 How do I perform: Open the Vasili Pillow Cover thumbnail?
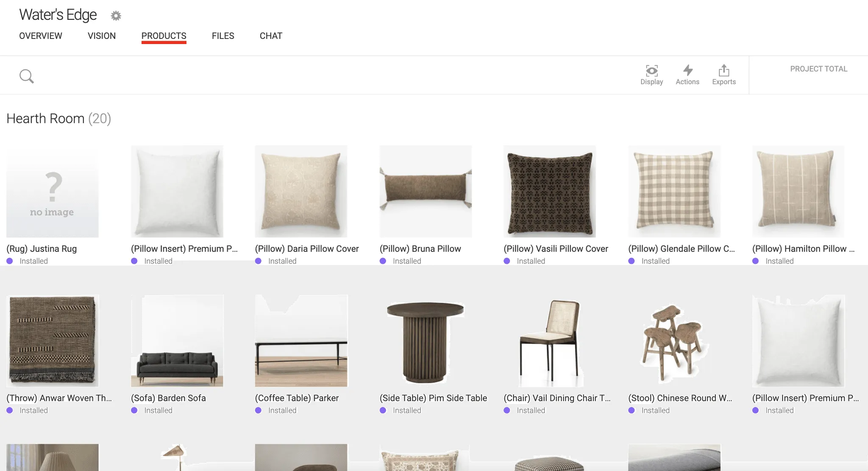pyautogui.click(x=550, y=191)
